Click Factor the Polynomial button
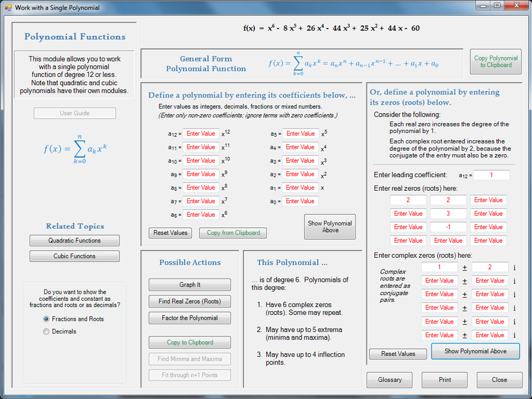The width and height of the screenshot is (532, 399). [189, 318]
